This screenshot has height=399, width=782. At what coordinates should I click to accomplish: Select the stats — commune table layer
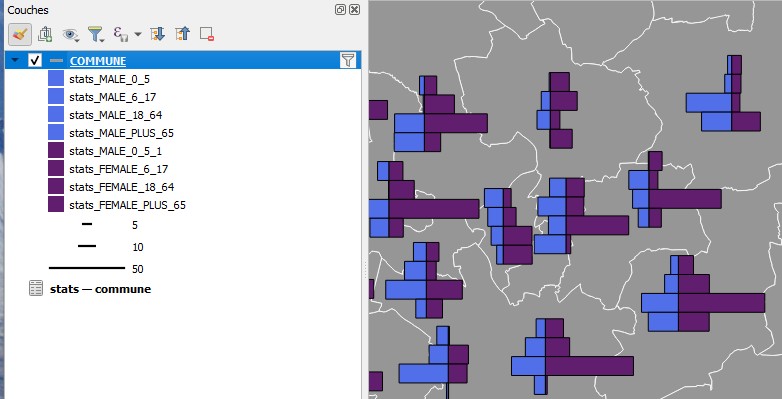pyautogui.click(x=100, y=289)
